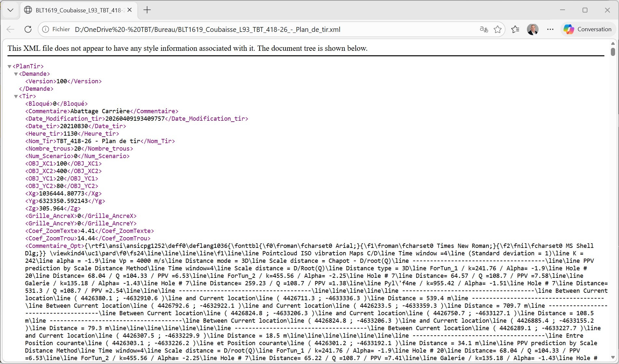Open the tab search chevron dropdown

[x=10, y=10]
